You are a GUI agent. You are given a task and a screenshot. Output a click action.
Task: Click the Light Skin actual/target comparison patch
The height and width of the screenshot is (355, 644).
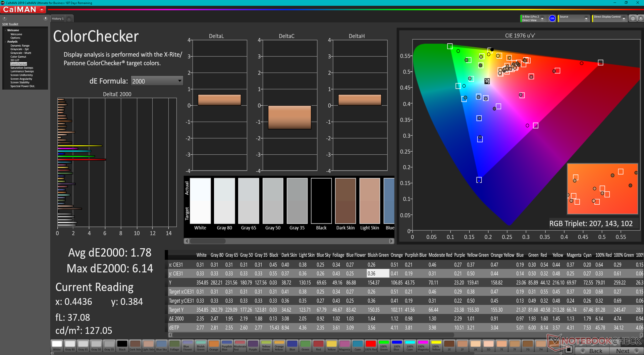[x=370, y=201]
